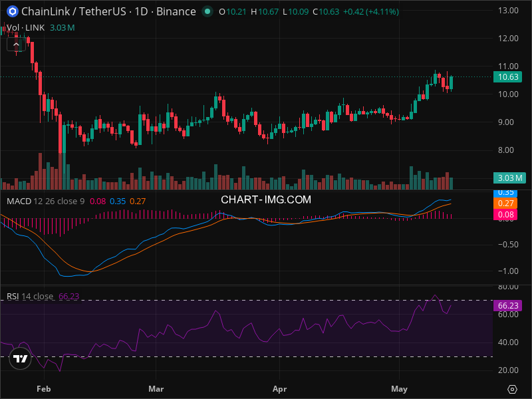Click the green market status dot

[207, 11]
